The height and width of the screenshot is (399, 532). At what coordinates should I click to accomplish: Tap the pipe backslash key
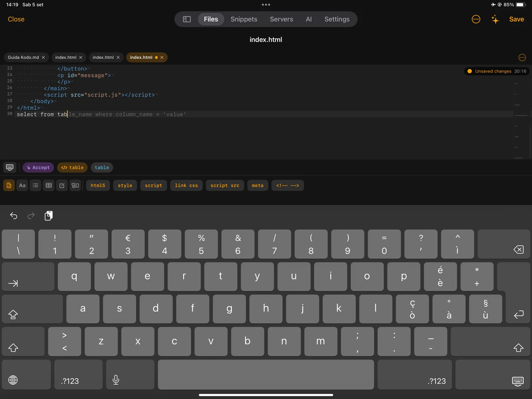click(18, 244)
